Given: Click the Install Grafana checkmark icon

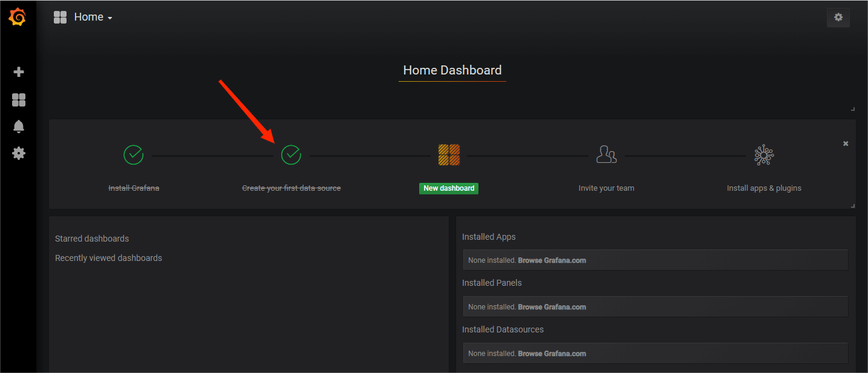Looking at the screenshot, I should 134,154.
